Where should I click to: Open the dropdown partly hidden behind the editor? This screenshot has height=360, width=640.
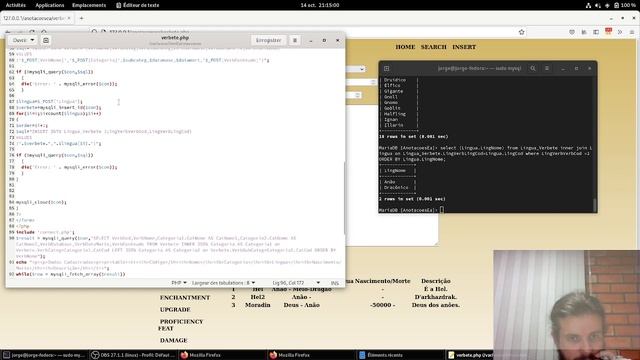point(355,69)
